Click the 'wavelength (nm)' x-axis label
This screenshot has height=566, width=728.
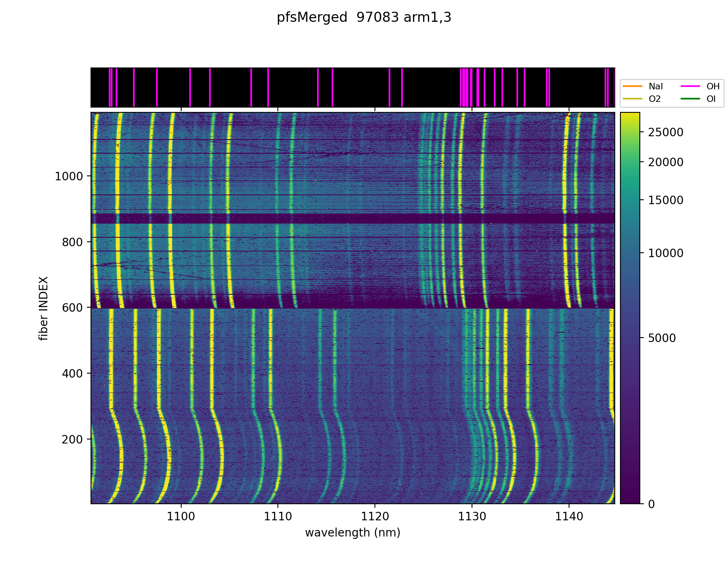(x=352, y=532)
